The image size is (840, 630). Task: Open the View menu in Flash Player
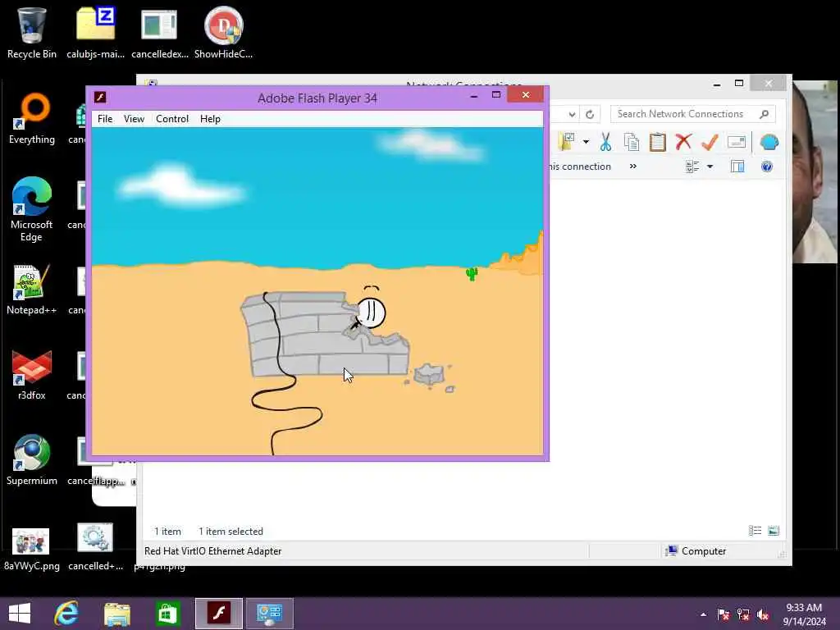[x=134, y=119]
